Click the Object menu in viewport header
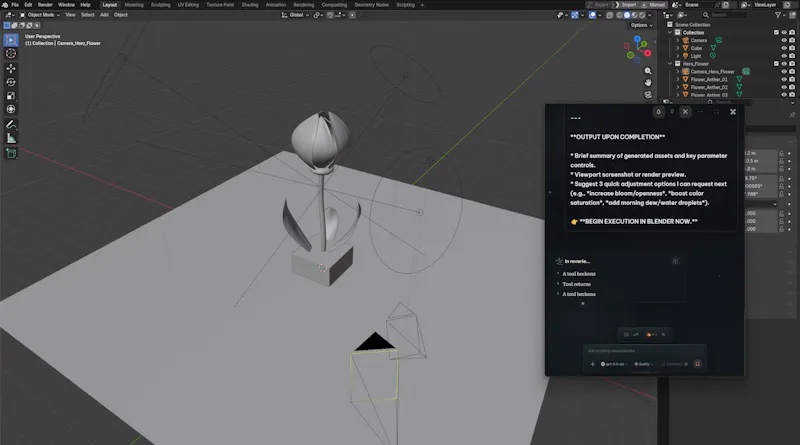Screen dimensions: 800x445 tap(121, 15)
